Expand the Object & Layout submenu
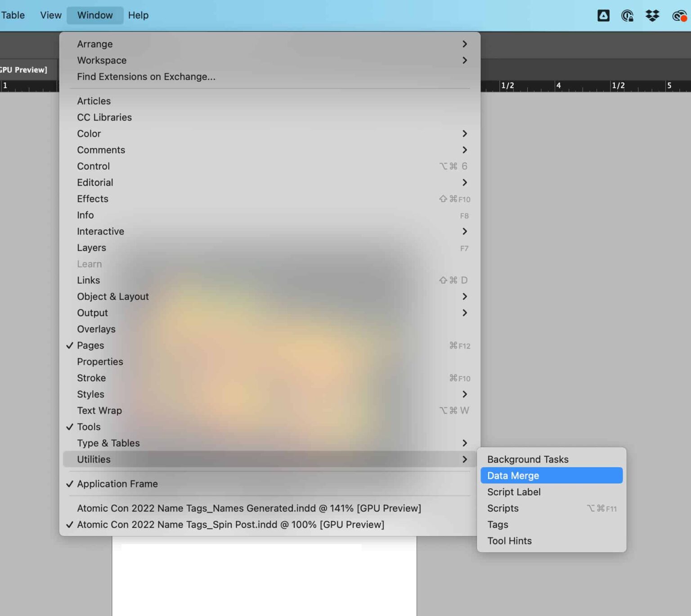The image size is (691, 616). (x=113, y=296)
